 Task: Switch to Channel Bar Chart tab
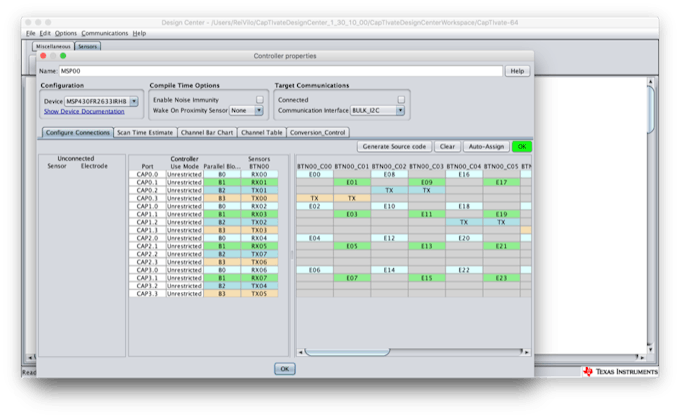[x=207, y=133]
